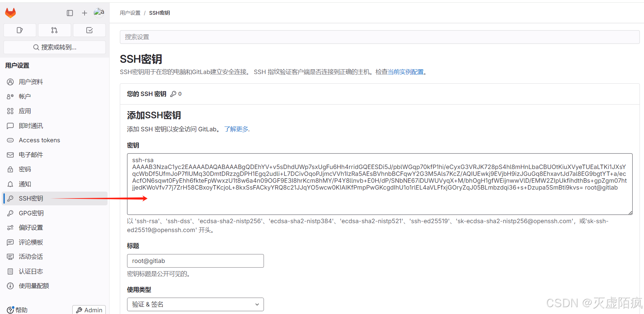This screenshot has width=644, height=314.
Task: Click the 应用 grid icon
Action: (10, 111)
